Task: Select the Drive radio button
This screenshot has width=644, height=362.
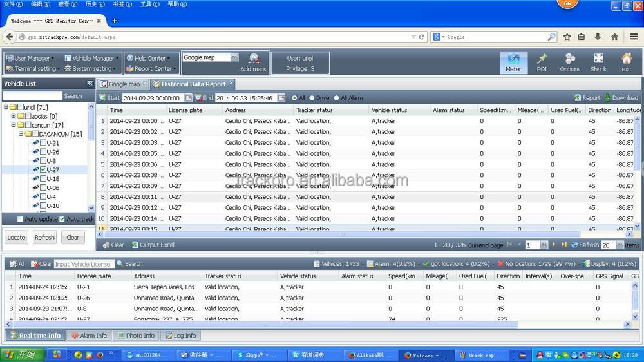Action: point(312,98)
